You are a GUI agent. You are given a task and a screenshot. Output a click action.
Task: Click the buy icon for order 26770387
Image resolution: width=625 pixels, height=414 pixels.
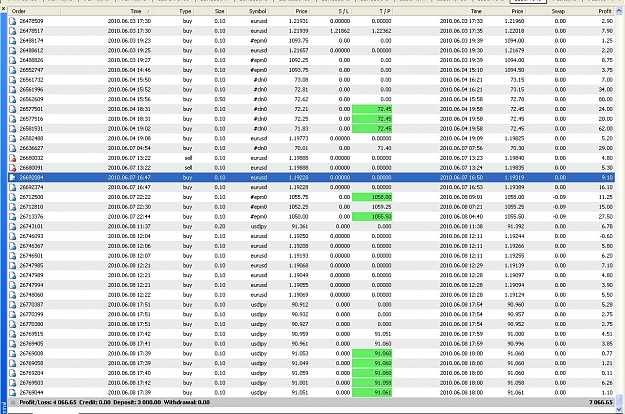pos(13,305)
